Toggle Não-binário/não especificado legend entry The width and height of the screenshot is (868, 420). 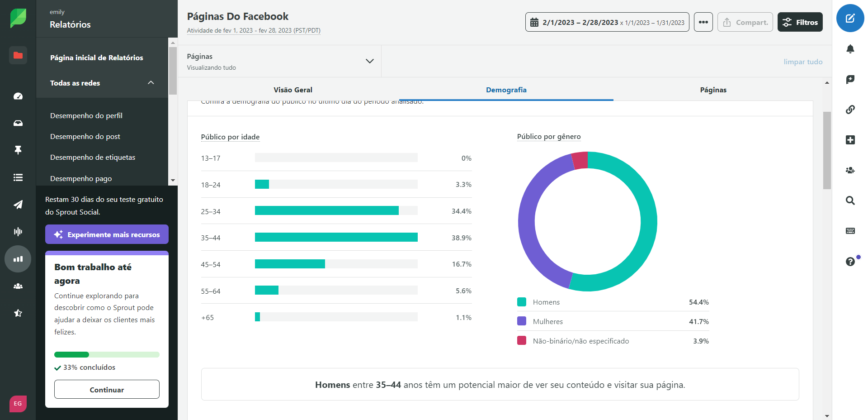coord(580,341)
